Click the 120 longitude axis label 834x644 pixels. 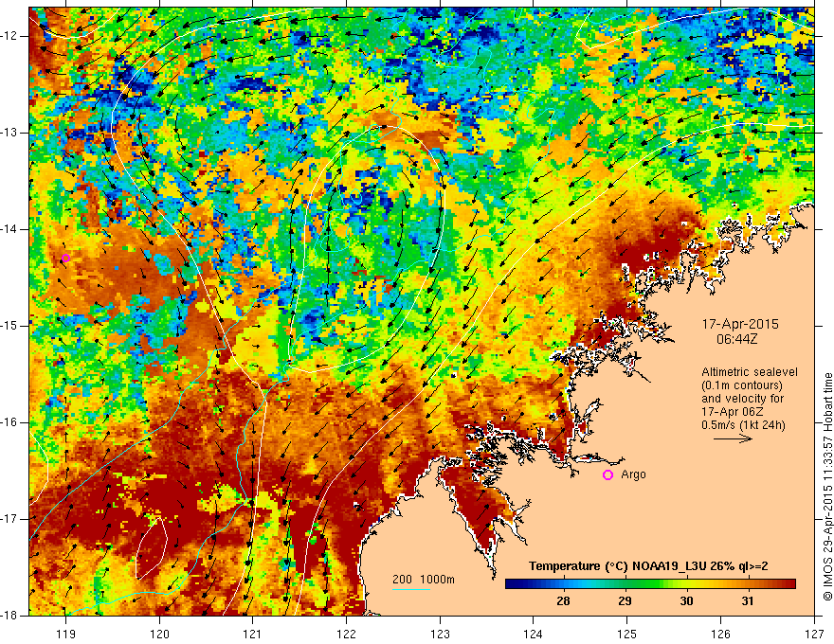coord(159,634)
